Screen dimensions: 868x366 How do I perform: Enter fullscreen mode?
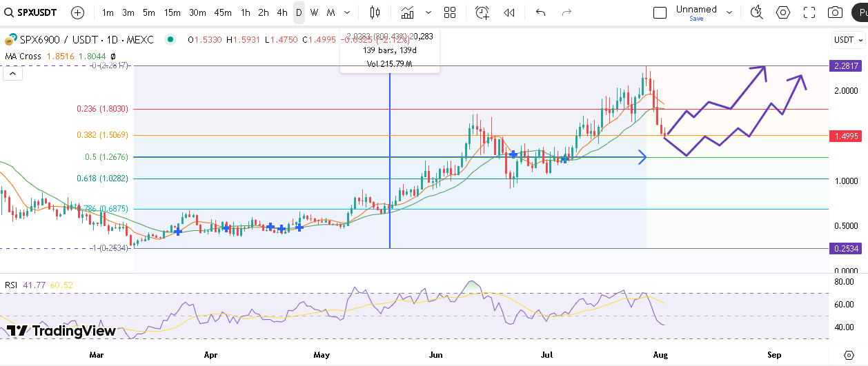[x=809, y=12]
